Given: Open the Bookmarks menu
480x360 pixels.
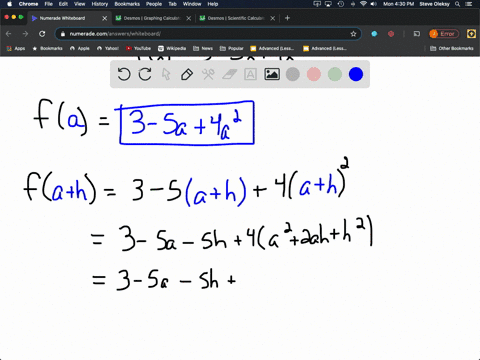Looking at the screenshot, I should [x=127, y=4].
